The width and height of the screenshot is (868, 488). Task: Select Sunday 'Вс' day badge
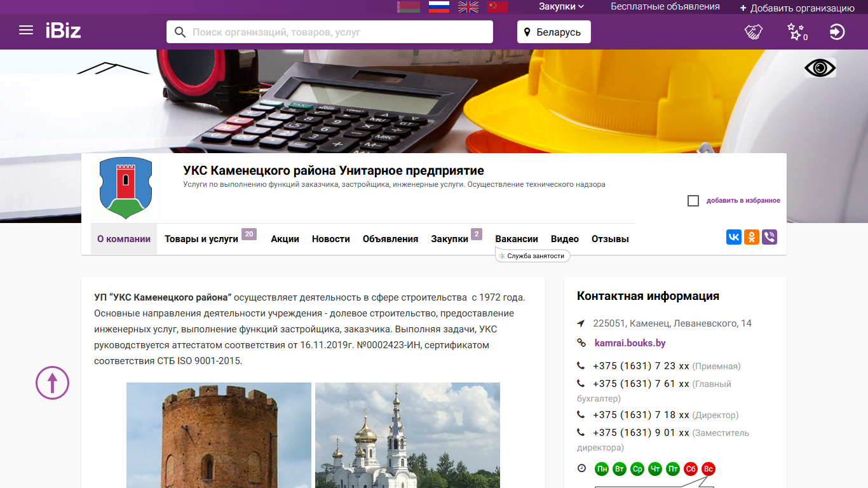[709, 470]
